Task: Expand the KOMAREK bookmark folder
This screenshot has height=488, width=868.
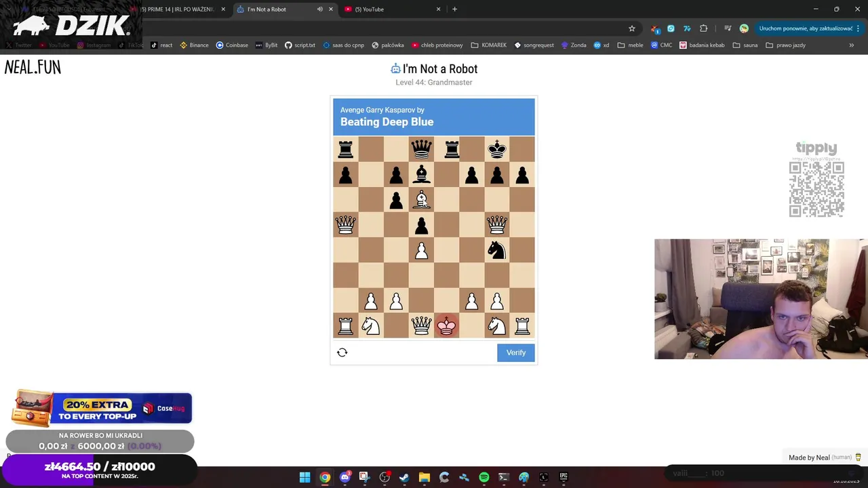Action: pos(488,45)
